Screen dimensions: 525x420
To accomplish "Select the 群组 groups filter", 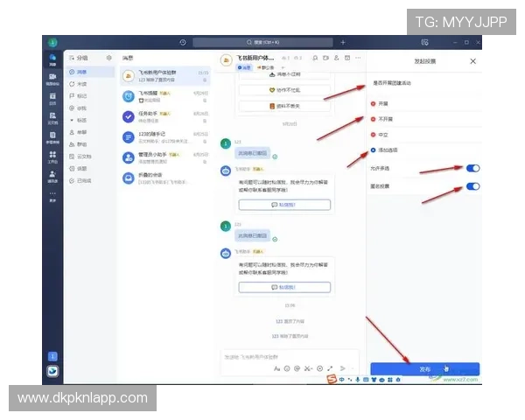I will pyautogui.click(x=90, y=144).
